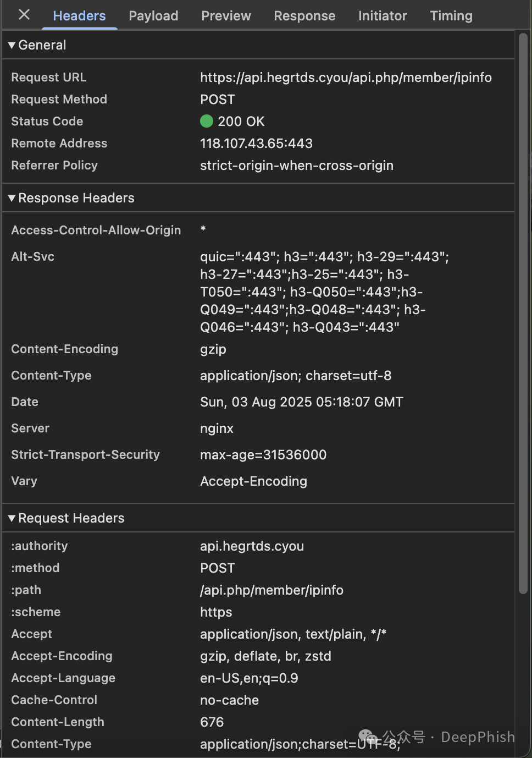
Task: Select the :scheme https value
Action: click(216, 612)
